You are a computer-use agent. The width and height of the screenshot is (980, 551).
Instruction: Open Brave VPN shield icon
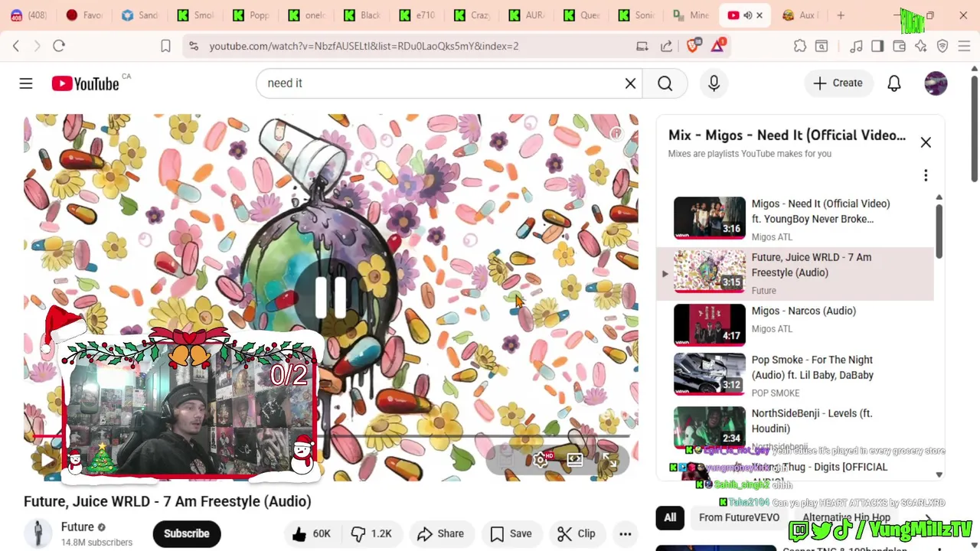[x=942, y=46]
